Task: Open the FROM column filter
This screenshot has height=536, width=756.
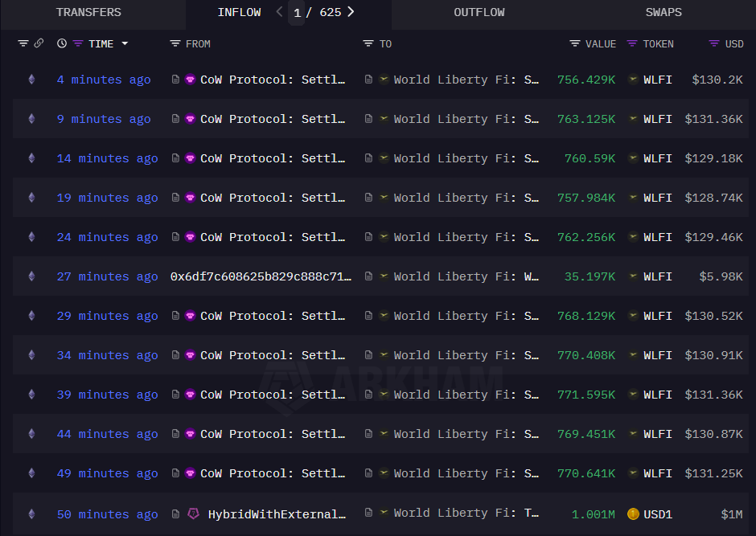Action: click(175, 43)
